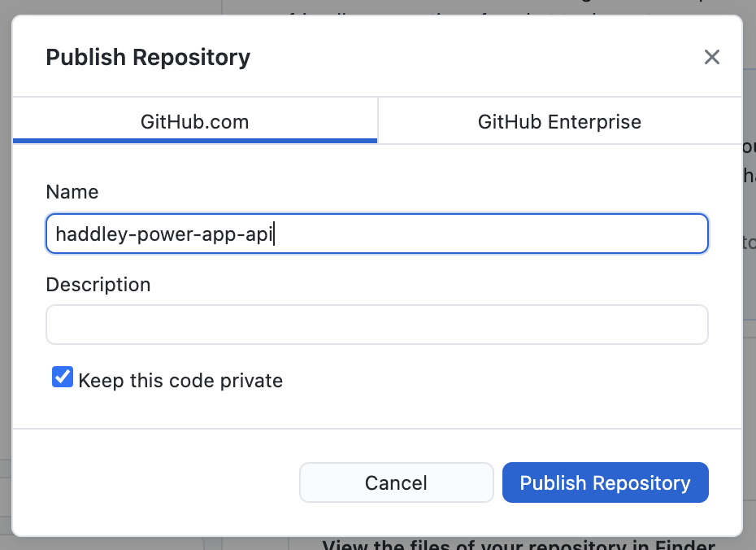The width and height of the screenshot is (756, 550).
Task: Click the blue underline beneath GitHub.com tab
Action: click(195, 141)
